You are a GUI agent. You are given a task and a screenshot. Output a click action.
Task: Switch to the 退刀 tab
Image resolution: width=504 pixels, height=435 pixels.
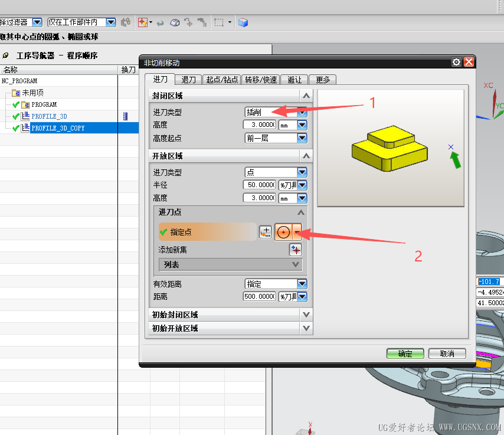[x=189, y=80]
